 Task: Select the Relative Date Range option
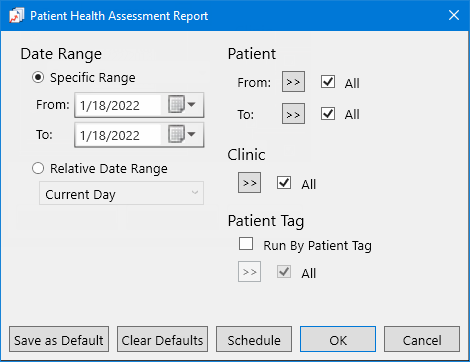coord(38,168)
